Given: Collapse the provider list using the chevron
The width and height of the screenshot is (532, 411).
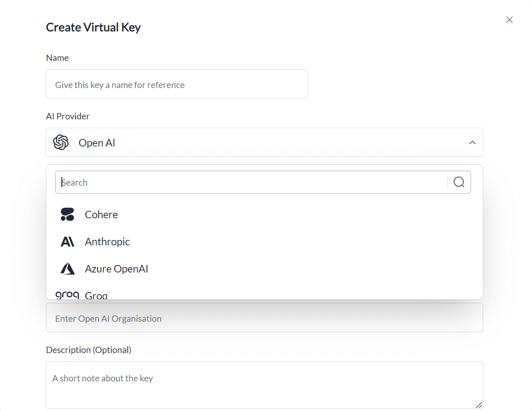Looking at the screenshot, I should coord(472,142).
